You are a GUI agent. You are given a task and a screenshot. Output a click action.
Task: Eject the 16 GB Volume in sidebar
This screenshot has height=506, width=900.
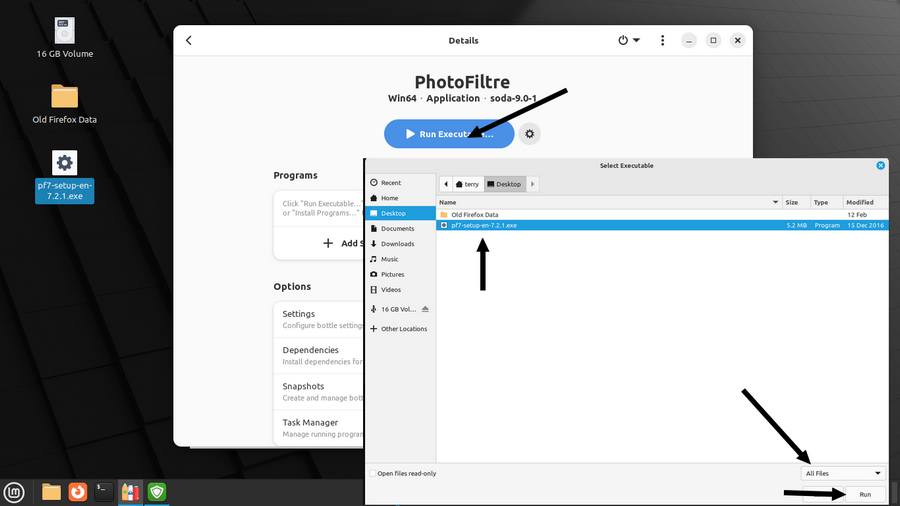[425, 309]
